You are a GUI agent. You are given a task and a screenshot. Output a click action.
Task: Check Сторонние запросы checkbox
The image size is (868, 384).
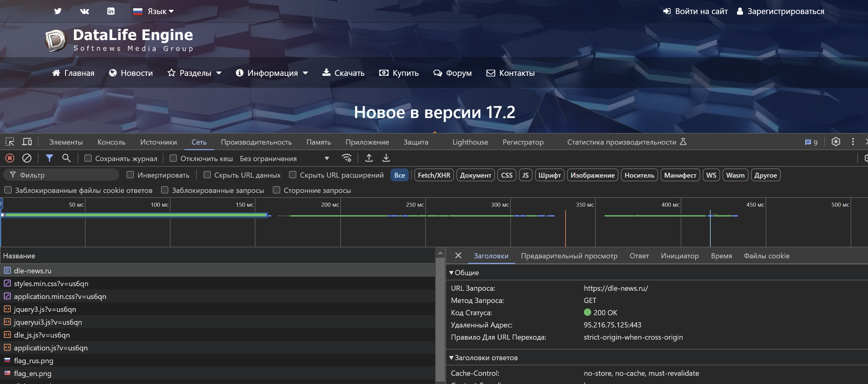click(x=277, y=190)
